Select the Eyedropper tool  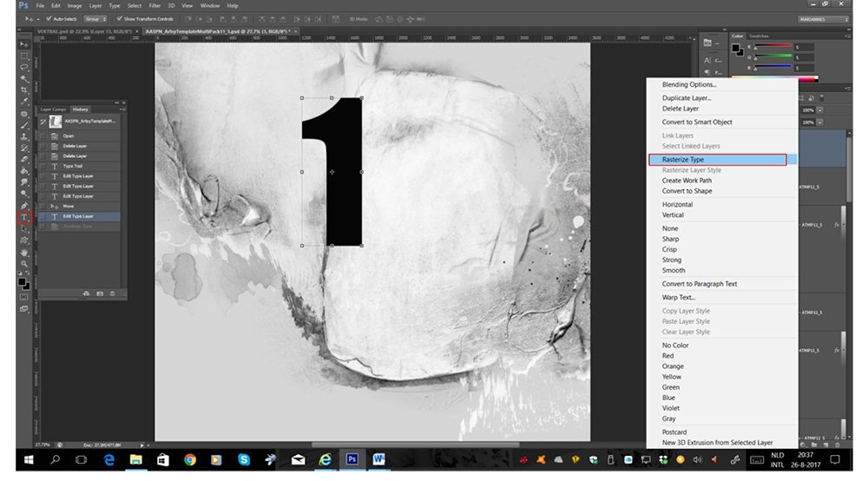(x=24, y=102)
